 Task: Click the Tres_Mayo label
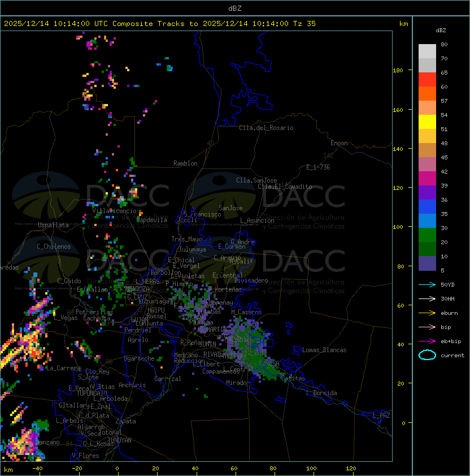[x=186, y=239]
